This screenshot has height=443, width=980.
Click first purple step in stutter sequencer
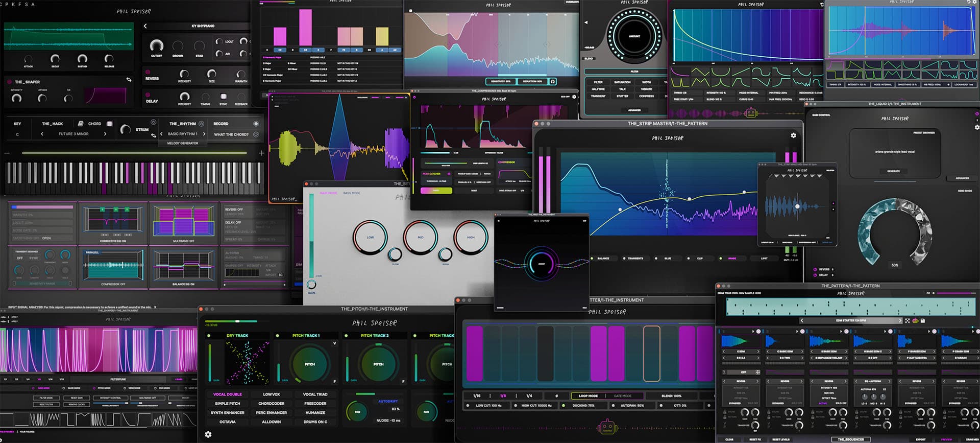pos(475,354)
